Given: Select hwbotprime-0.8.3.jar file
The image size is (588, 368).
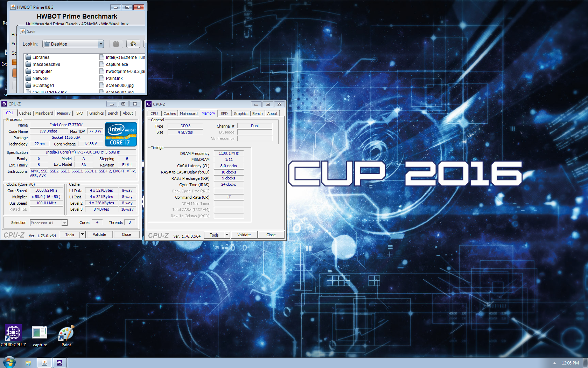Looking at the screenshot, I should (122, 71).
